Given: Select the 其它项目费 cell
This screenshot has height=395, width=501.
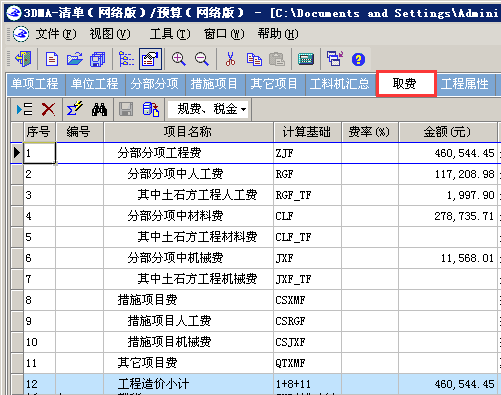Looking at the screenshot, I should [x=188, y=363].
